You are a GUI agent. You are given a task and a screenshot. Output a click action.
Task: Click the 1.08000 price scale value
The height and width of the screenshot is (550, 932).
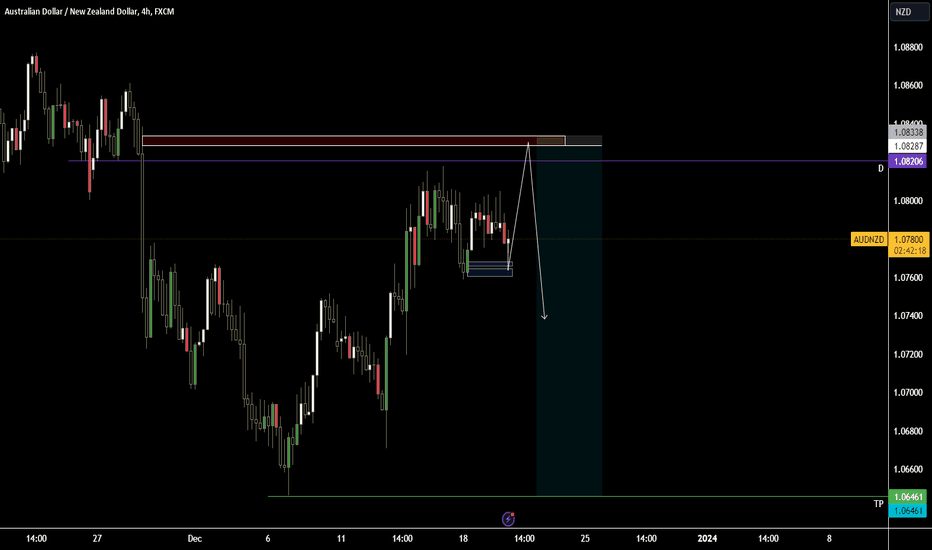click(908, 201)
